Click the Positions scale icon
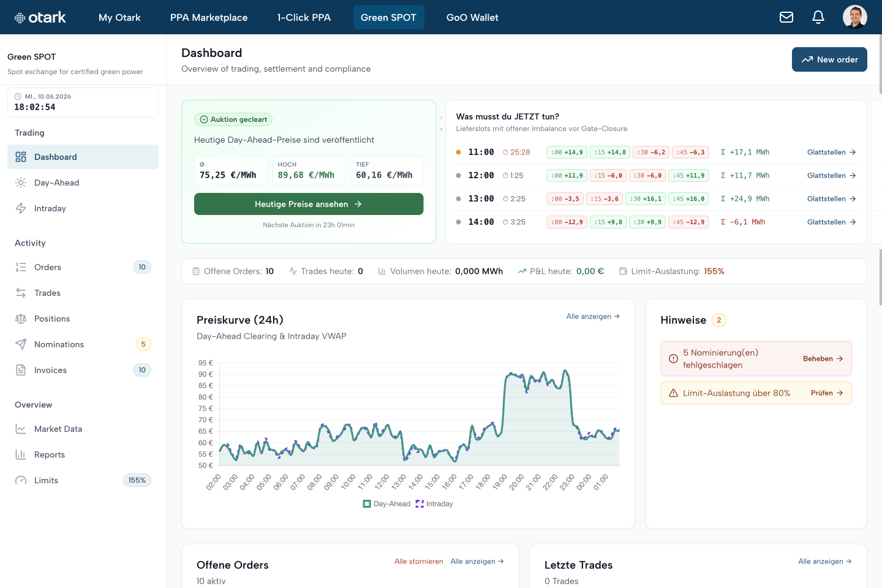This screenshot has width=882, height=588. pos(21,318)
